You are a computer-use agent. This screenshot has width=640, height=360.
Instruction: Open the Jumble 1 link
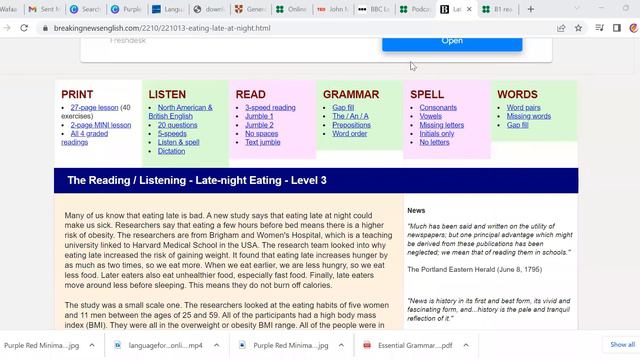pos(259,116)
